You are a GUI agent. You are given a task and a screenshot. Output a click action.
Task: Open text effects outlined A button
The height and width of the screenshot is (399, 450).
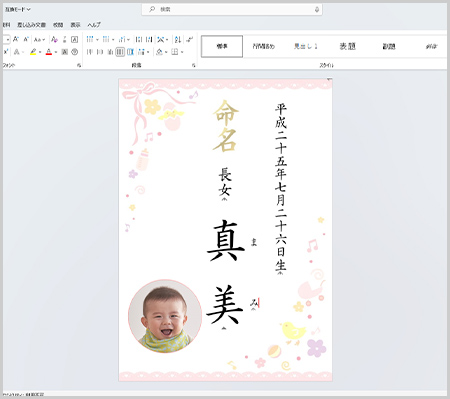point(17,52)
